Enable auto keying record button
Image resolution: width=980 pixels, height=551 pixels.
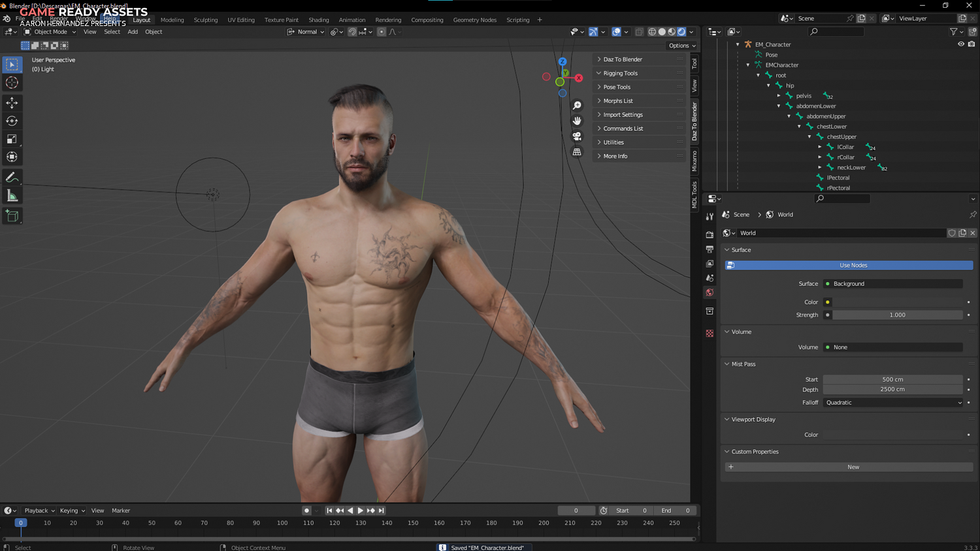(x=306, y=511)
